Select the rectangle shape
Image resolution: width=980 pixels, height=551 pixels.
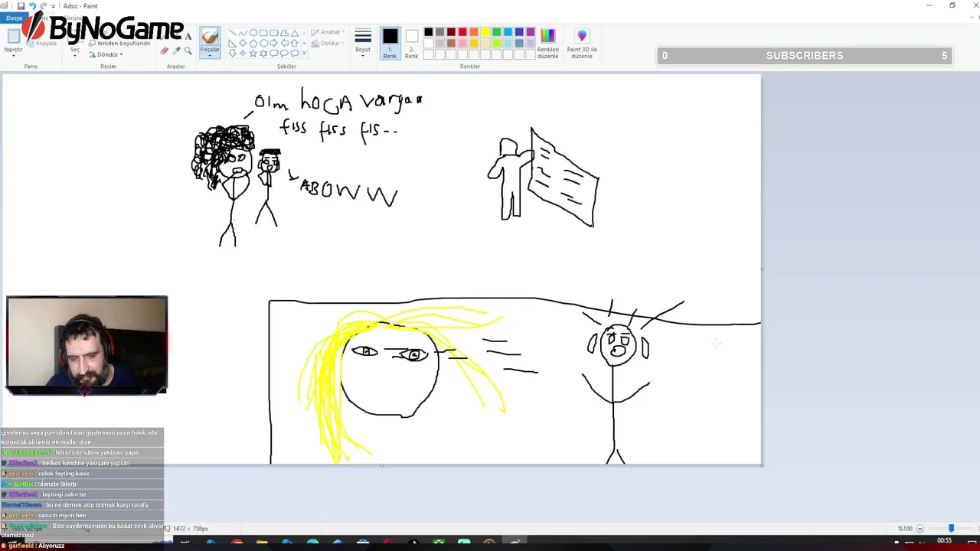tap(263, 33)
